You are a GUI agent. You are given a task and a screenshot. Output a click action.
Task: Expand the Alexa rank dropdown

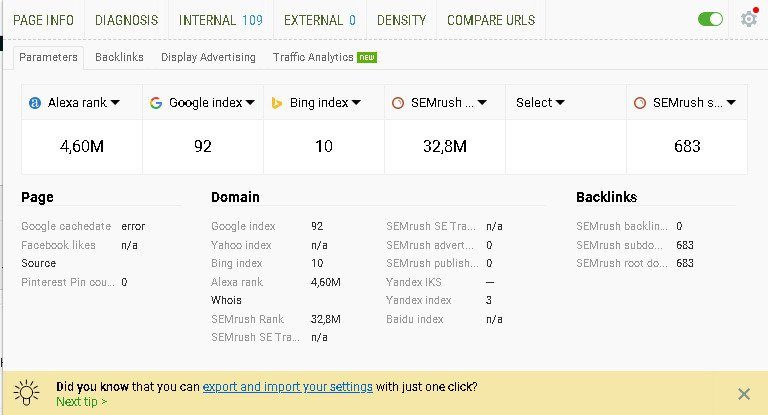[x=115, y=102]
